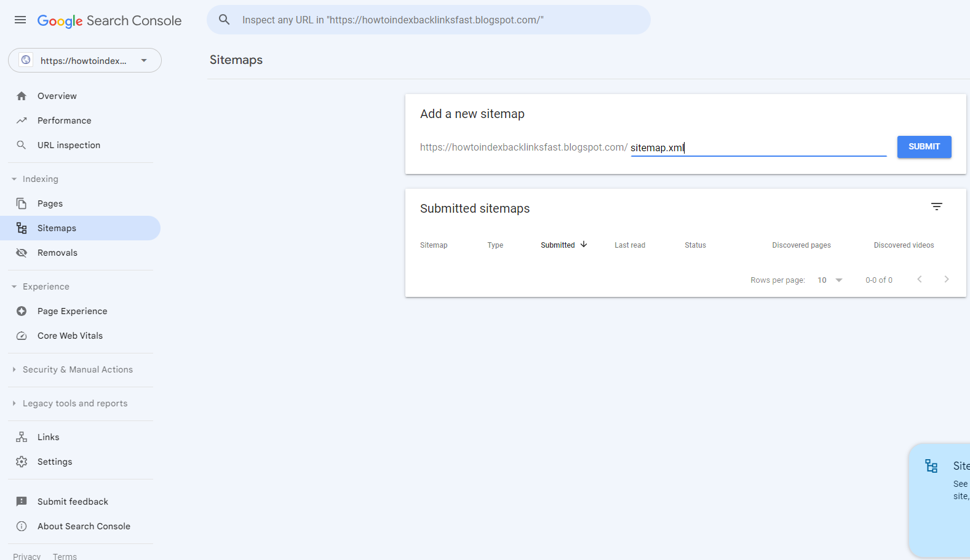Click the URL inspection magnifier icon

[x=22, y=145]
